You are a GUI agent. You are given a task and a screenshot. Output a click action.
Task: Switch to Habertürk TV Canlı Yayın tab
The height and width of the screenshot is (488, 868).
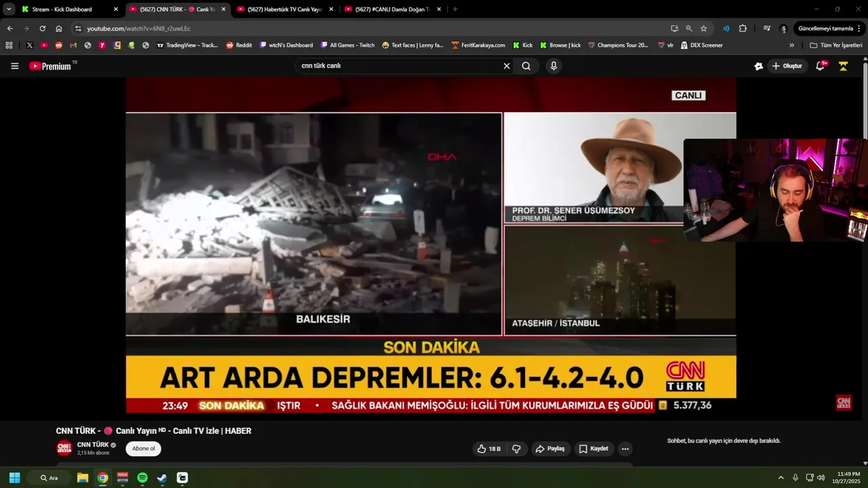point(284,9)
